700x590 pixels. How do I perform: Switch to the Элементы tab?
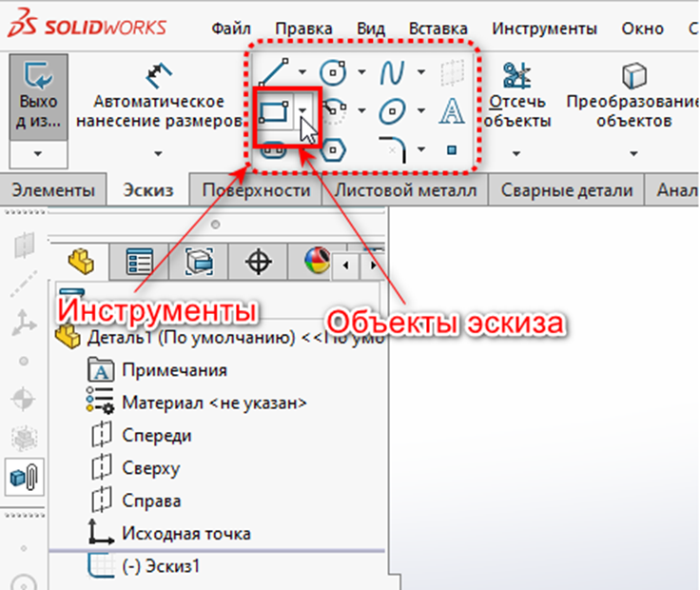tap(53, 190)
